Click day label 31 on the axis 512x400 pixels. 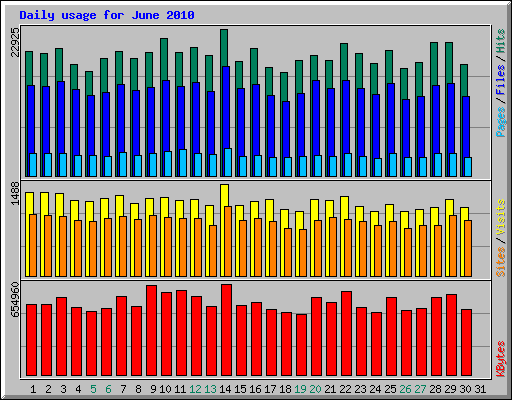[x=480, y=389]
